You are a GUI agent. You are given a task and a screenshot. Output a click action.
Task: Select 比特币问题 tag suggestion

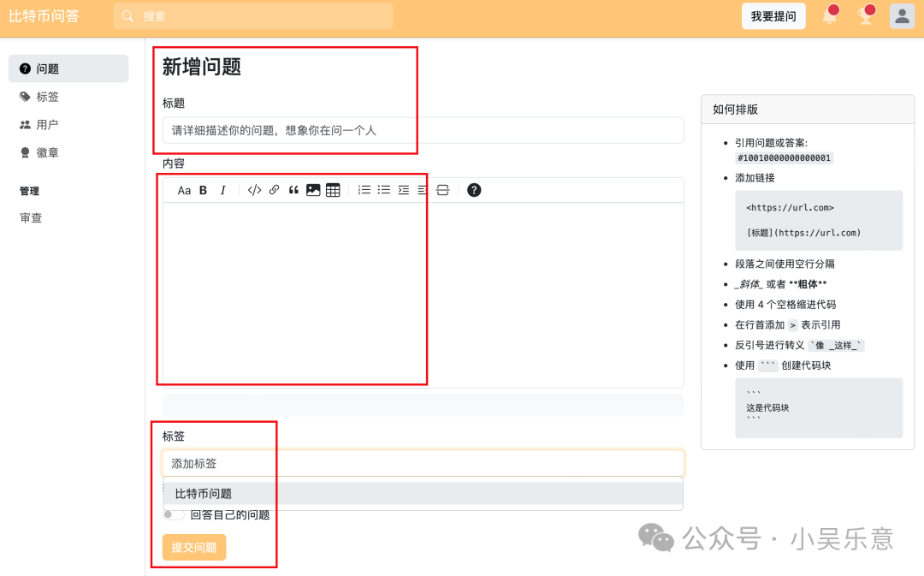click(x=423, y=494)
